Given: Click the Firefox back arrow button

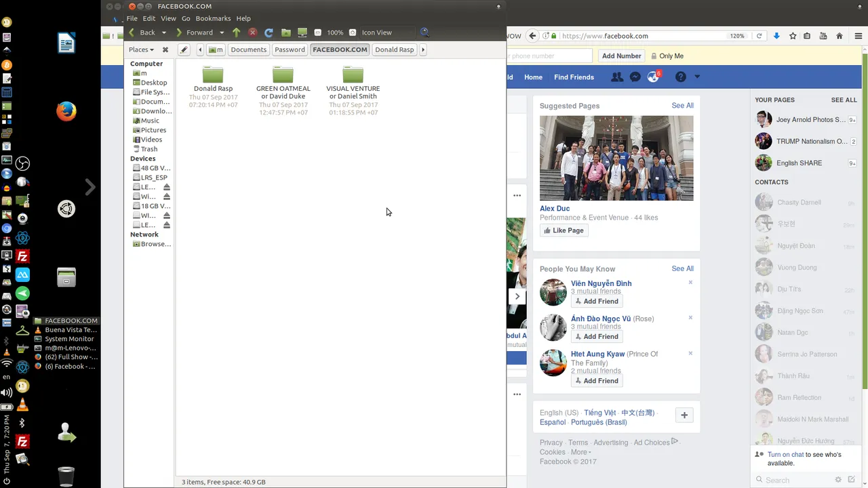Looking at the screenshot, I should point(533,36).
